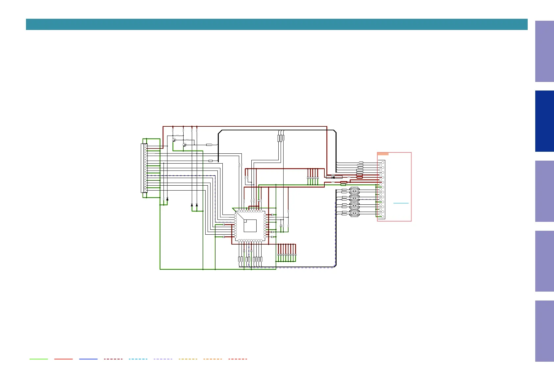The height and width of the screenshot is (392, 554).
Task: Click the tall connector on the schematic's left edge
Action: pos(144,168)
